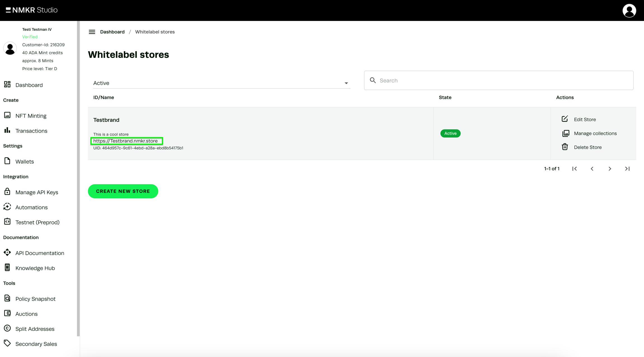This screenshot has width=644, height=357.
Task: Click the Dashboard breadcrumb link
Action: pyautogui.click(x=112, y=32)
